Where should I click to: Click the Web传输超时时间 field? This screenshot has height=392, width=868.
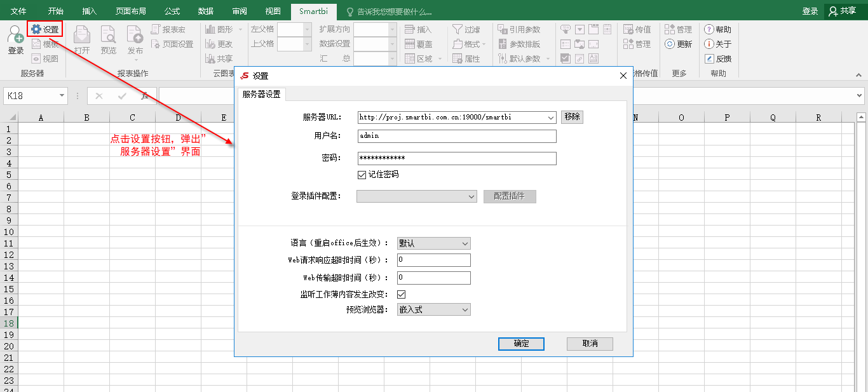pyautogui.click(x=434, y=278)
